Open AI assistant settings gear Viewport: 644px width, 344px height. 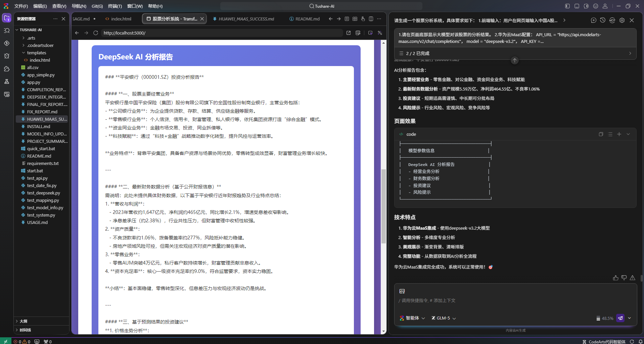click(622, 20)
